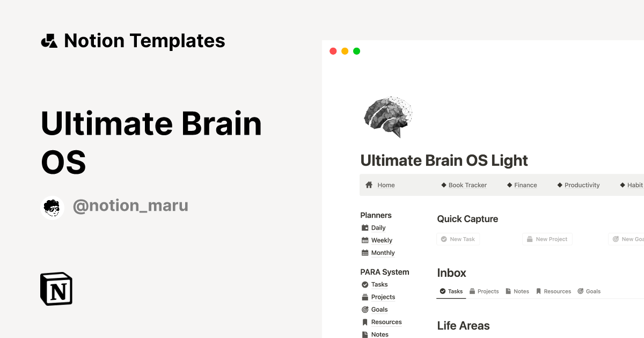Image resolution: width=644 pixels, height=338 pixels.
Task: Switch to the Resources tab in Inbox
Action: click(554, 291)
